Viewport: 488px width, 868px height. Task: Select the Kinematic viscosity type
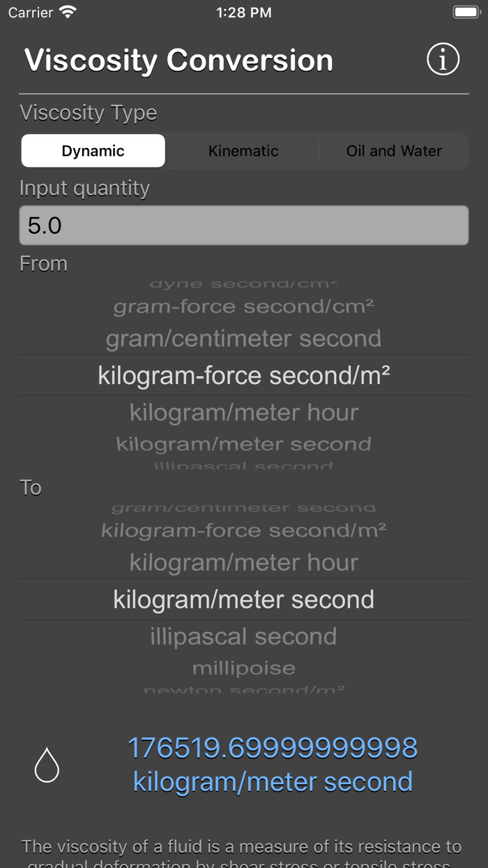click(243, 150)
